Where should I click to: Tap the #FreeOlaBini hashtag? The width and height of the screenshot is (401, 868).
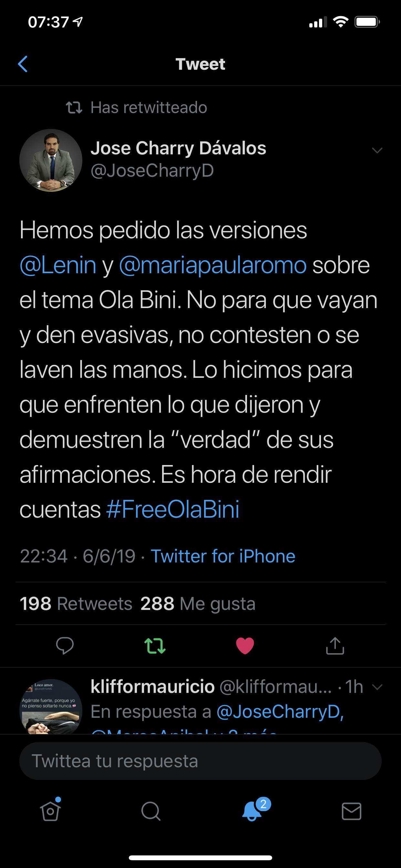(172, 509)
